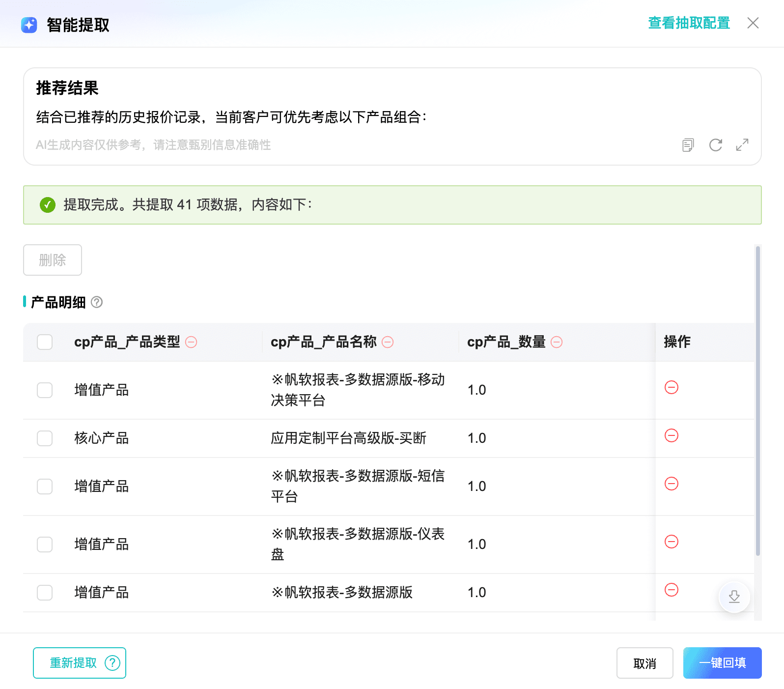Click the 智能提取 sparkle logo icon
The width and height of the screenshot is (784, 689).
[29, 25]
